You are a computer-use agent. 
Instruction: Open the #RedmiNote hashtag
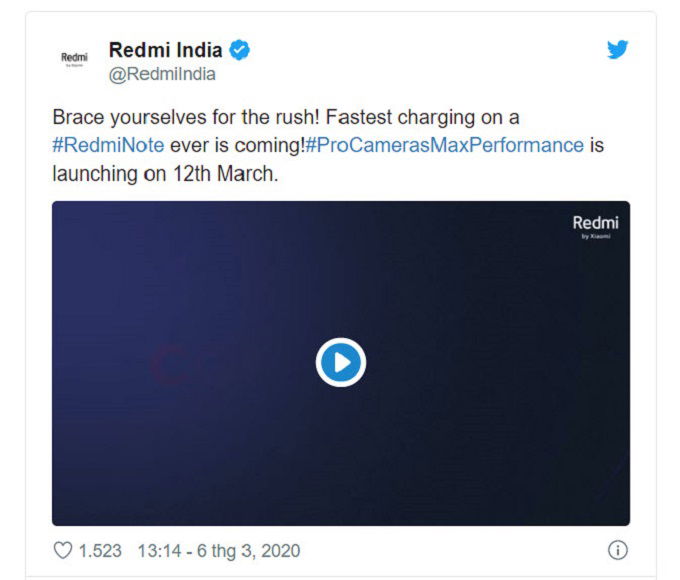[108, 145]
